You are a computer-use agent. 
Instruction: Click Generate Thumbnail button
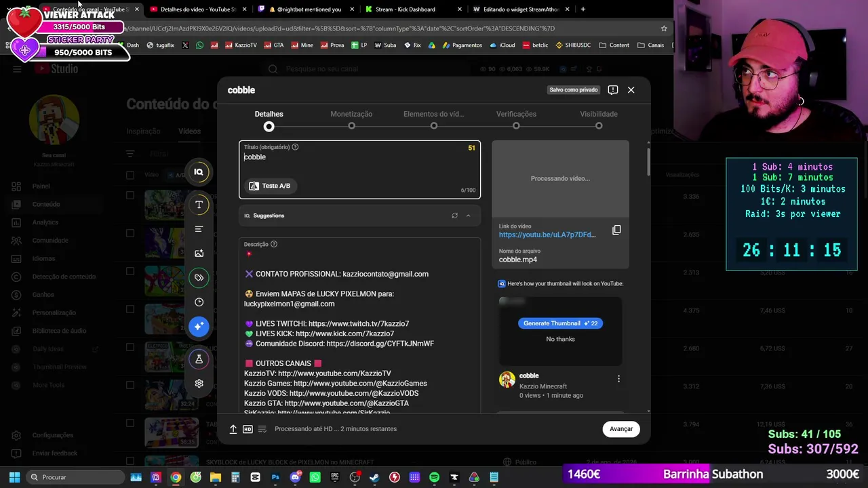pyautogui.click(x=560, y=323)
